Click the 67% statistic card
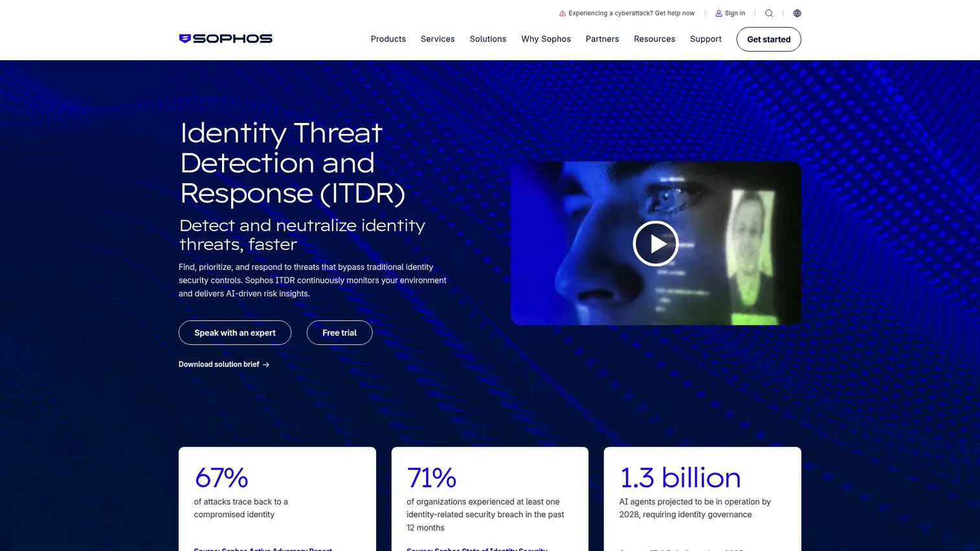980x551 pixels. click(277, 499)
